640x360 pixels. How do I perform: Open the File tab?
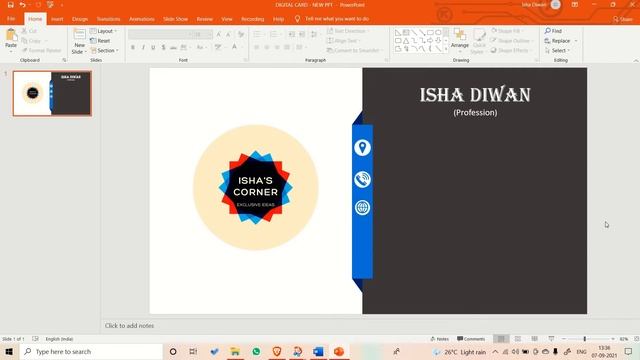coord(11,19)
